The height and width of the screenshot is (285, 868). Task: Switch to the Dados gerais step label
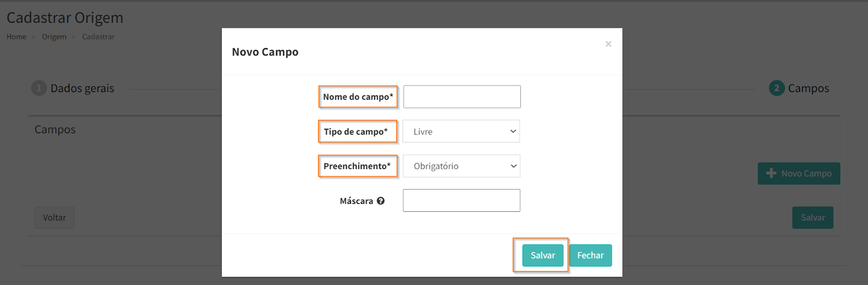click(82, 88)
